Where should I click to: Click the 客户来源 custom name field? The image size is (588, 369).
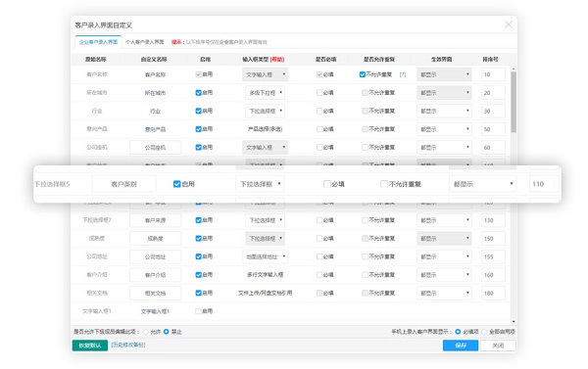pos(155,220)
